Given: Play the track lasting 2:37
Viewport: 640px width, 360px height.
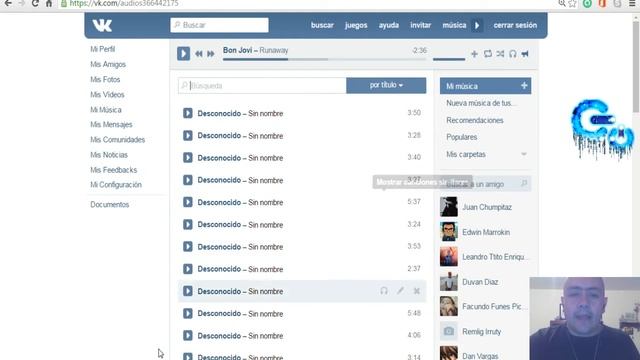Looking at the screenshot, I should [x=188, y=269].
